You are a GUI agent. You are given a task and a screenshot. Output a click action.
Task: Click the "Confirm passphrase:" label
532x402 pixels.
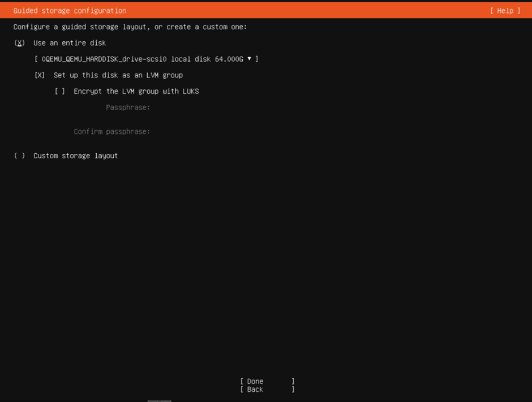111,132
